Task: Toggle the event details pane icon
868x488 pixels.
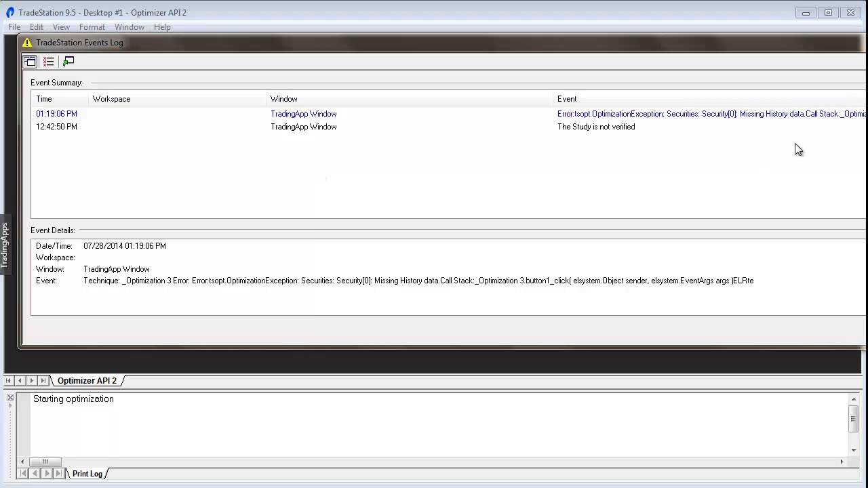Action: pos(30,62)
